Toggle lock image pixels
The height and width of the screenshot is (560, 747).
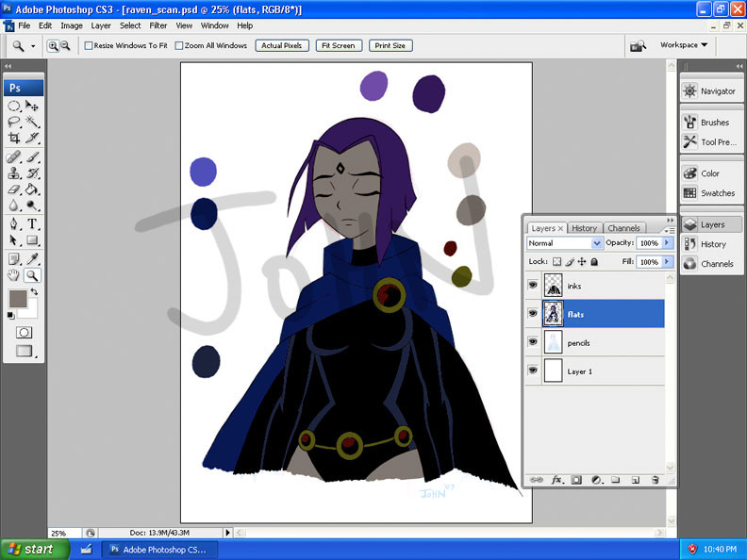570,261
